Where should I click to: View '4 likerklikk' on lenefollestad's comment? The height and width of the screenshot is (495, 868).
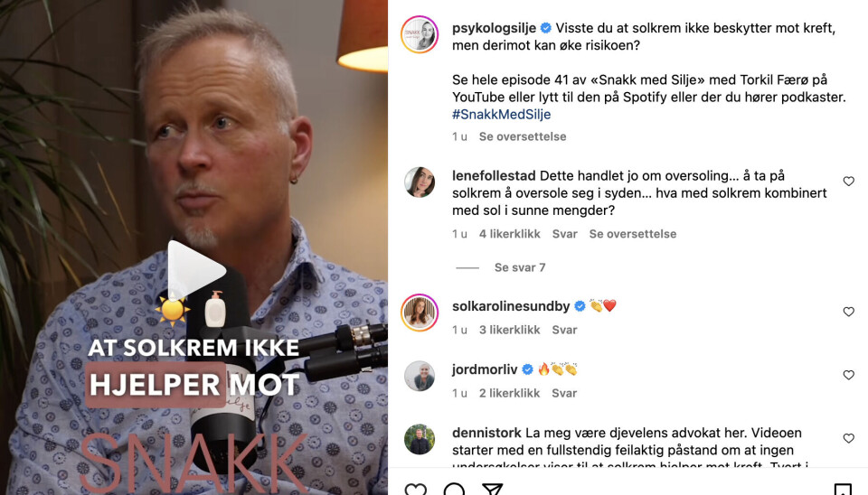point(510,234)
